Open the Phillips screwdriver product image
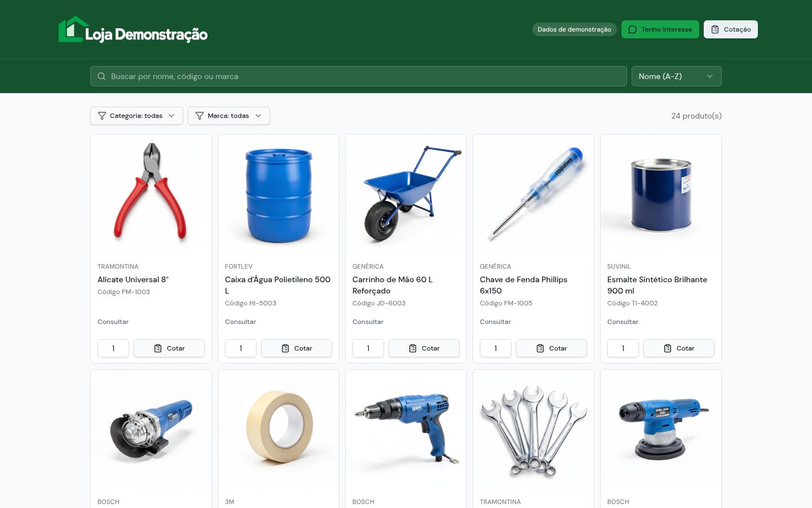 [x=533, y=195]
